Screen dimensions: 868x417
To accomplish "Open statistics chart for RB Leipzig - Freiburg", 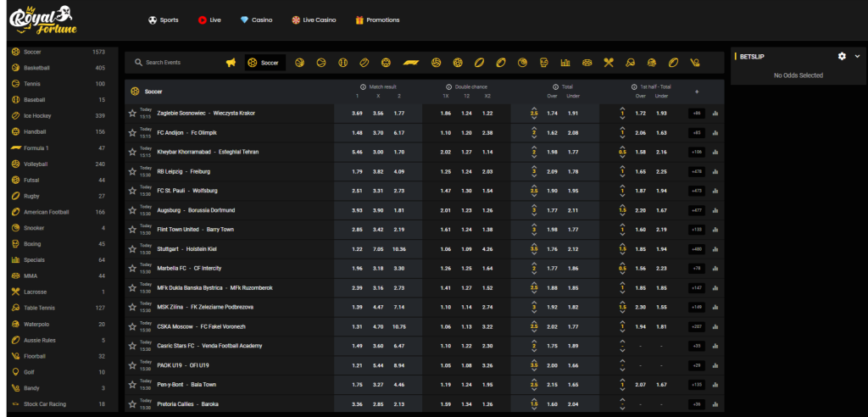I will pos(715,171).
